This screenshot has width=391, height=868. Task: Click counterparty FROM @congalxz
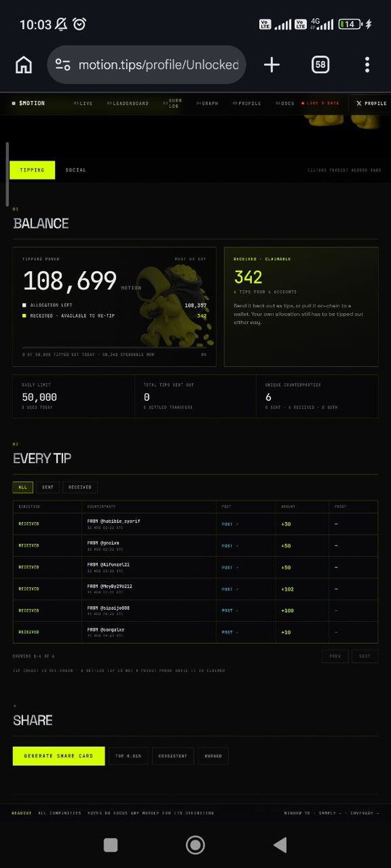click(106, 629)
